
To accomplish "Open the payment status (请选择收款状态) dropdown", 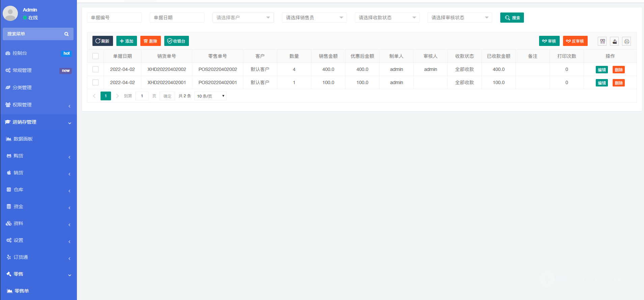I will pyautogui.click(x=387, y=18).
